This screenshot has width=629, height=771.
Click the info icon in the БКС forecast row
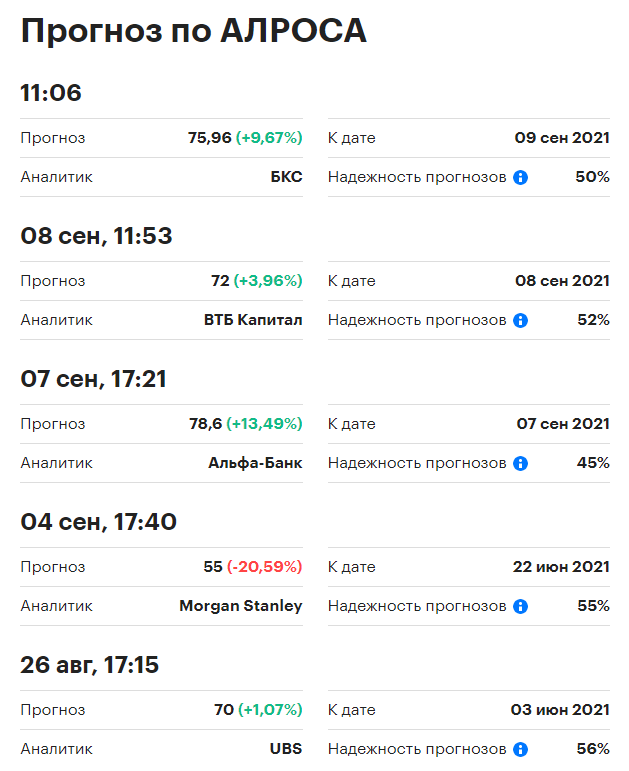pyautogui.click(x=520, y=178)
